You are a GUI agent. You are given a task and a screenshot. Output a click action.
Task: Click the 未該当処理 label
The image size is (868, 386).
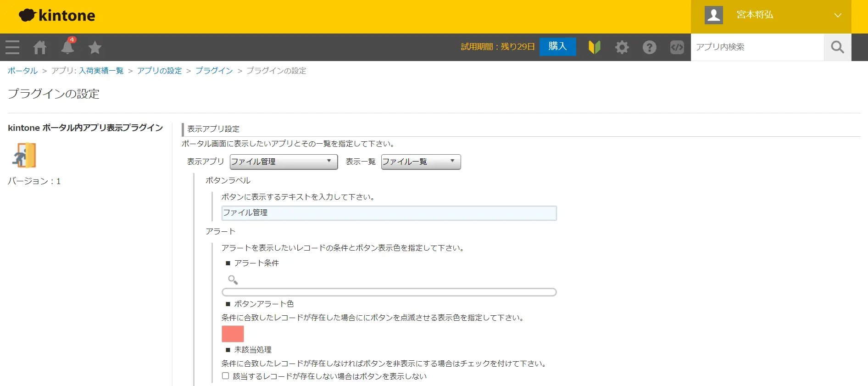pos(253,350)
